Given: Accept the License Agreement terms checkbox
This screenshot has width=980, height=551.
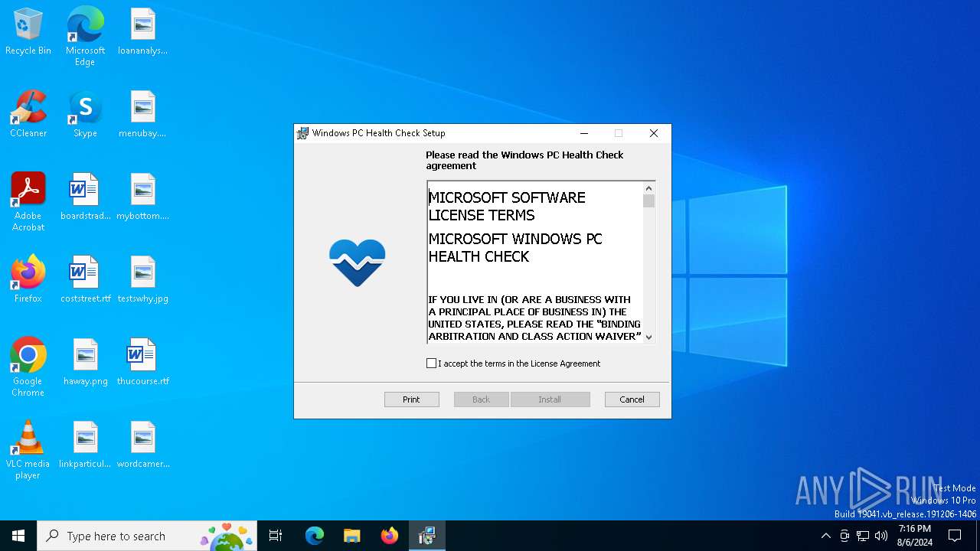Looking at the screenshot, I should click(x=431, y=364).
